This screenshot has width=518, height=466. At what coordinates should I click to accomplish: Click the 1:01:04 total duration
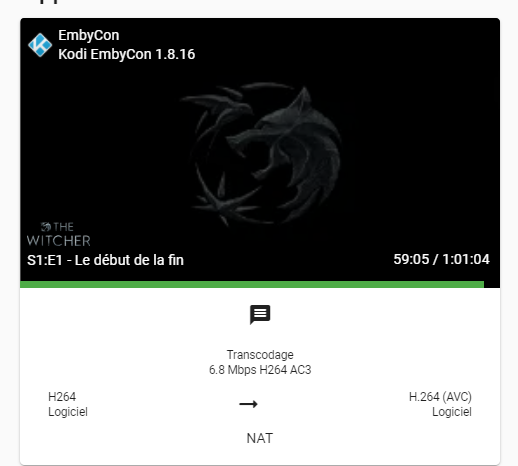466,259
